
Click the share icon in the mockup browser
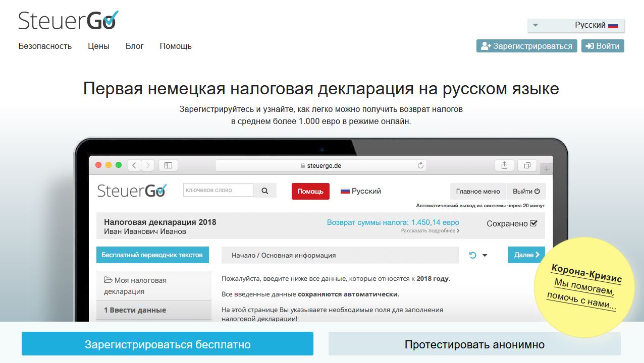click(x=504, y=165)
